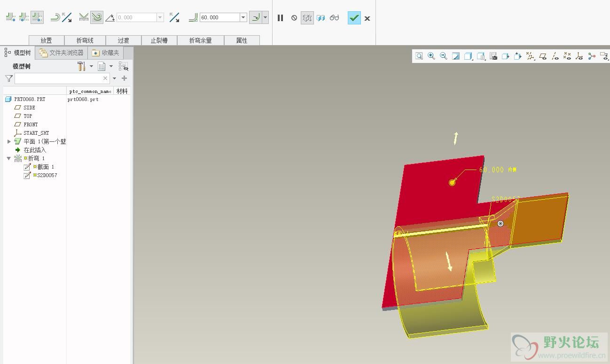Open the bend angle value dropdown
This screenshot has height=364, width=610.
(160, 17)
